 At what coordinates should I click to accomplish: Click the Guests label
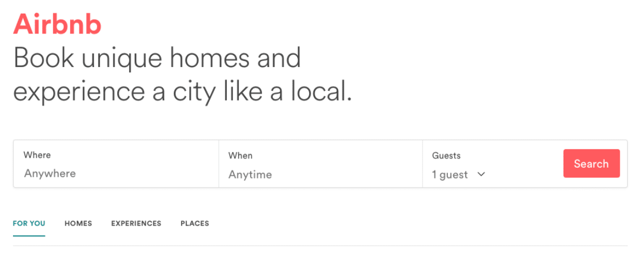pos(446,155)
